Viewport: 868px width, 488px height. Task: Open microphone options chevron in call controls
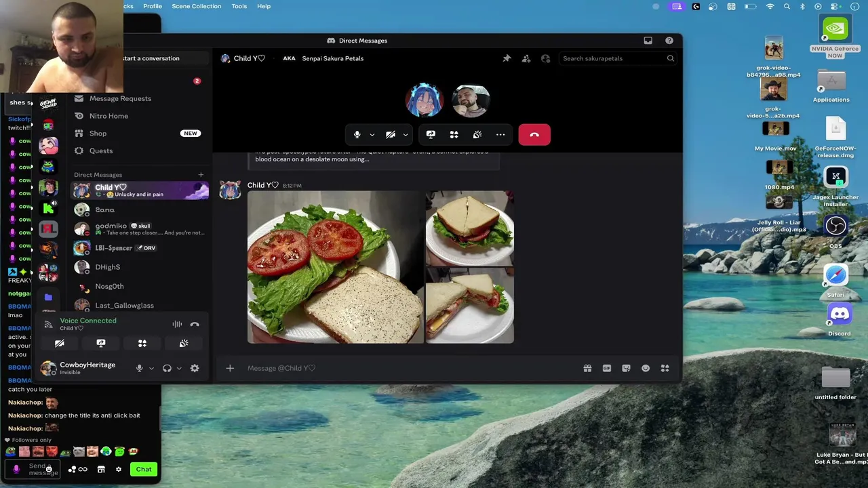[x=372, y=135]
